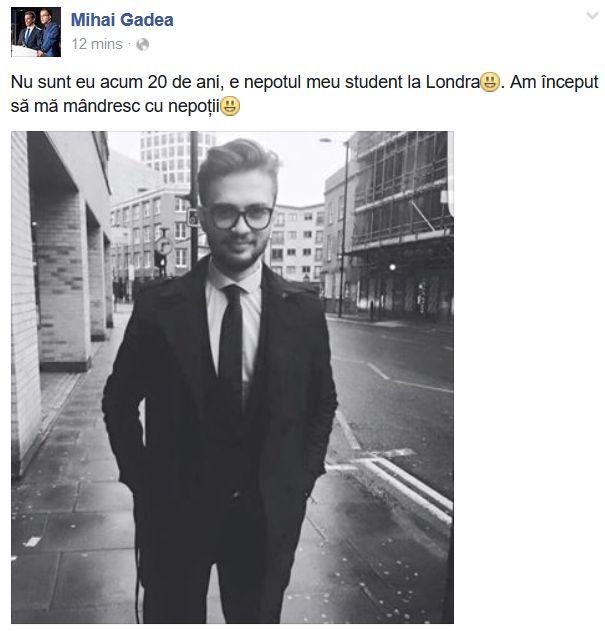Open Mihai Gadea's profile picture thumbnail
Screen dimensions: 605x631
[x=36, y=32]
